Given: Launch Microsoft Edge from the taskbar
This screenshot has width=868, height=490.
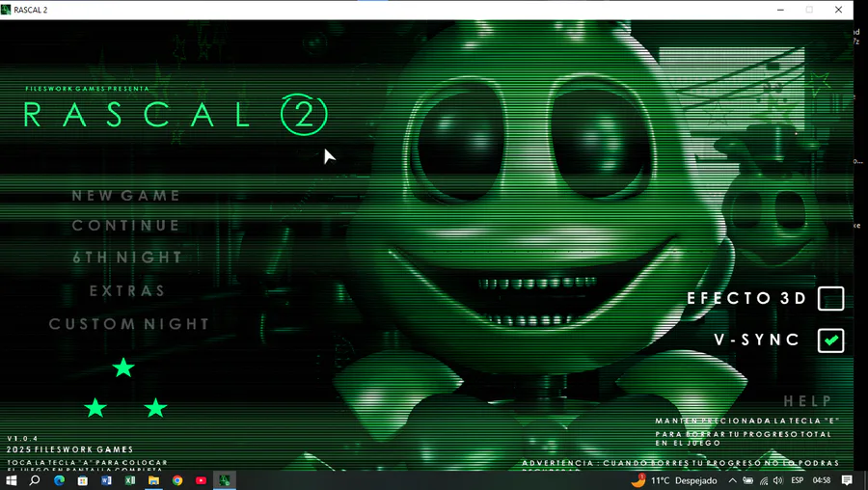Looking at the screenshot, I should click(x=59, y=480).
